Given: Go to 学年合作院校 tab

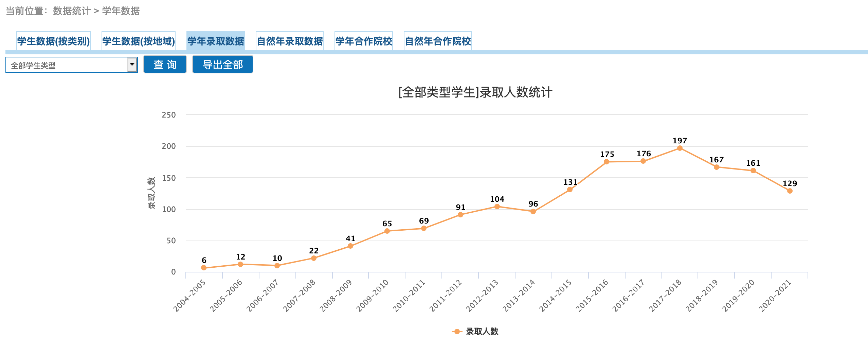Looking at the screenshot, I should [x=363, y=41].
